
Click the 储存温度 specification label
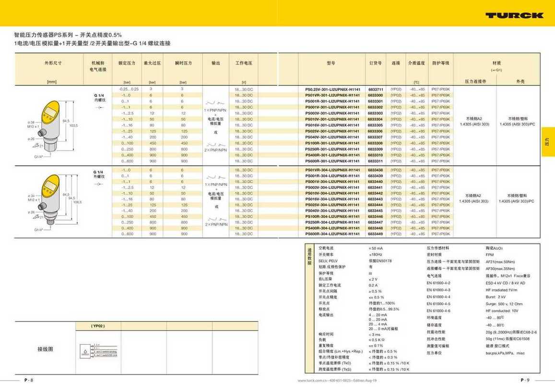(x=434, y=325)
